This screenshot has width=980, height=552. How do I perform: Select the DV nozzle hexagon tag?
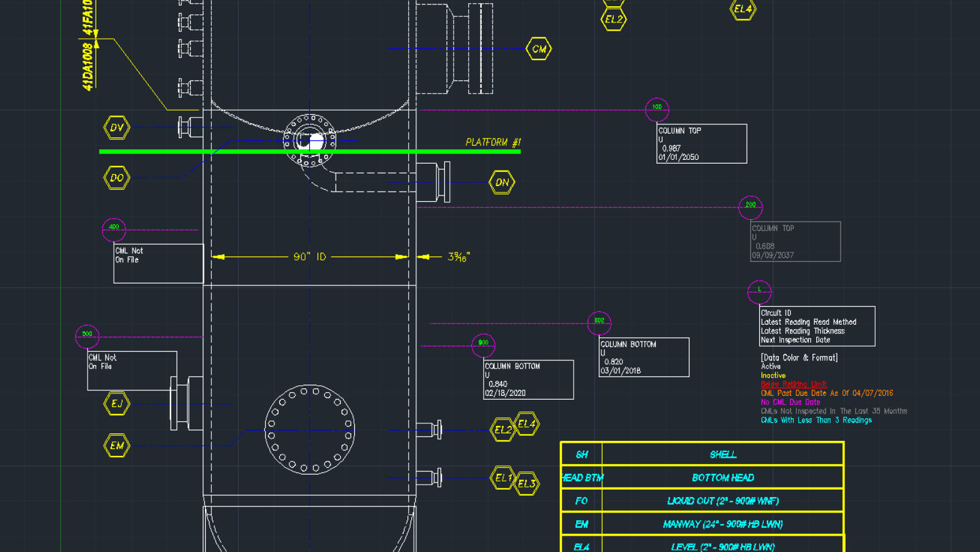[x=116, y=127]
